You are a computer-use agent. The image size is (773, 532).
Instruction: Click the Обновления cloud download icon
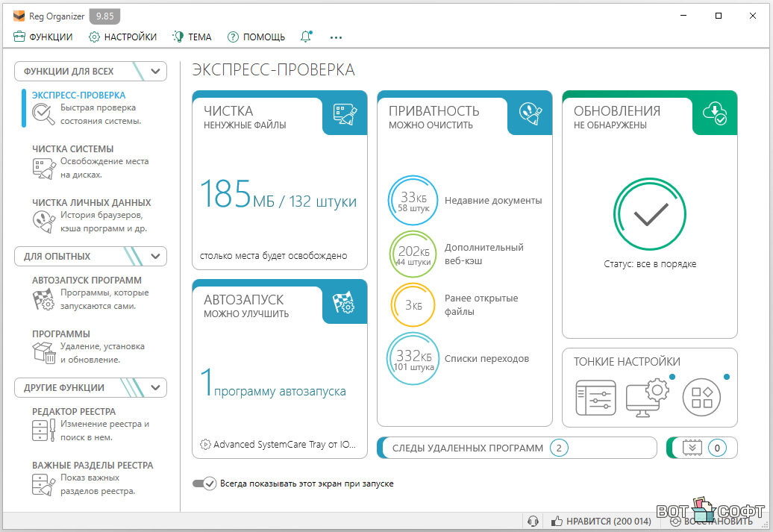click(x=714, y=113)
